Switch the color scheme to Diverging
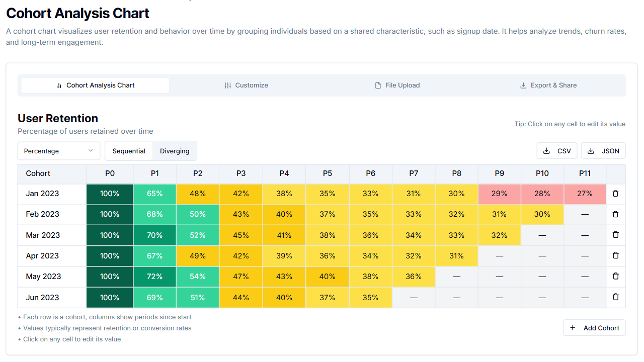Screen dimensions: 644x362 (174, 150)
